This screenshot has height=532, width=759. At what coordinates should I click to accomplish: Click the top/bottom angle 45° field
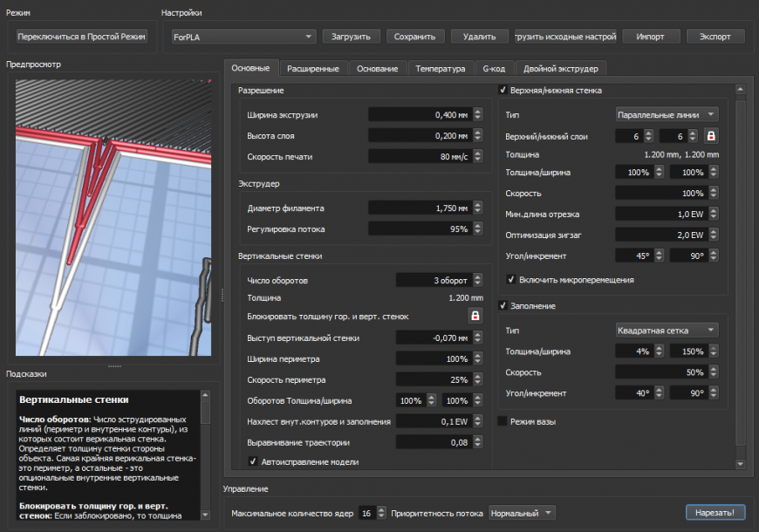pyautogui.click(x=634, y=256)
